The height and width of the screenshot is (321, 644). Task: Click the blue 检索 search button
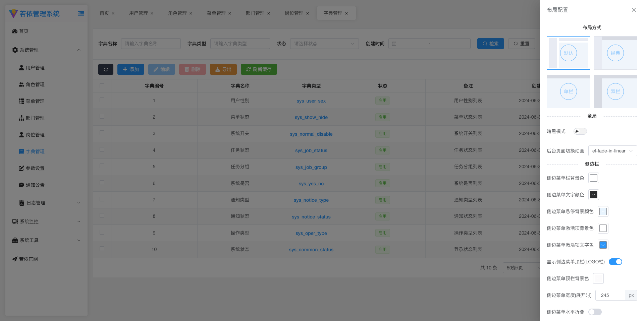(491, 44)
